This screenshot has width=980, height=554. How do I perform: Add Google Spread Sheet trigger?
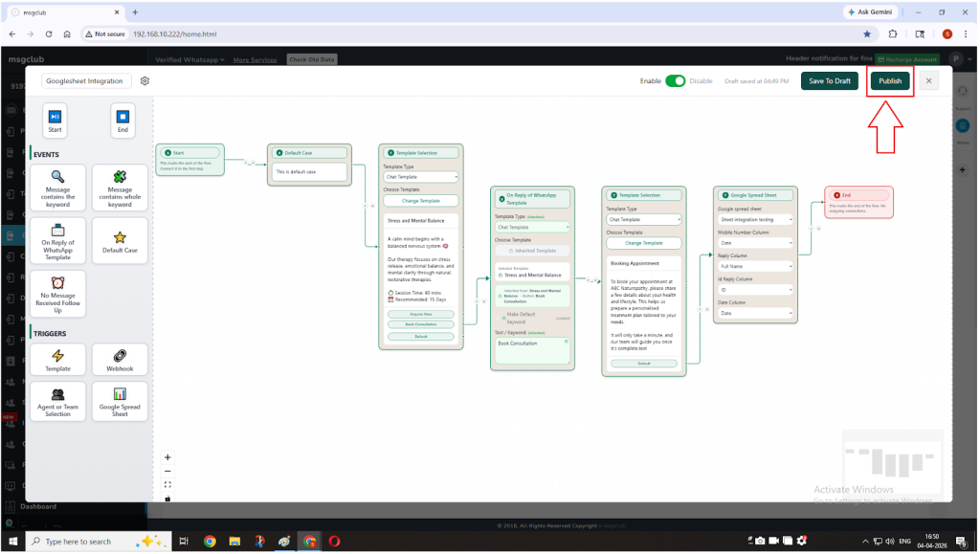pyautogui.click(x=120, y=400)
